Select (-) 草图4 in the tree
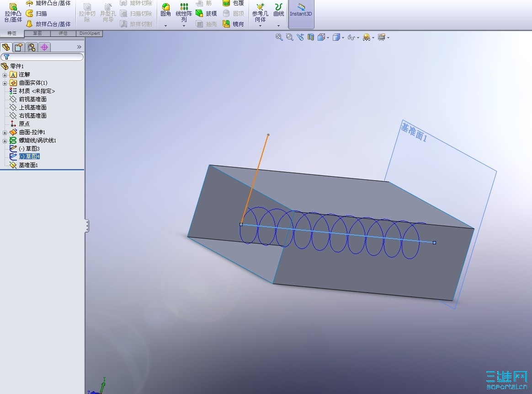 point(25,156)
